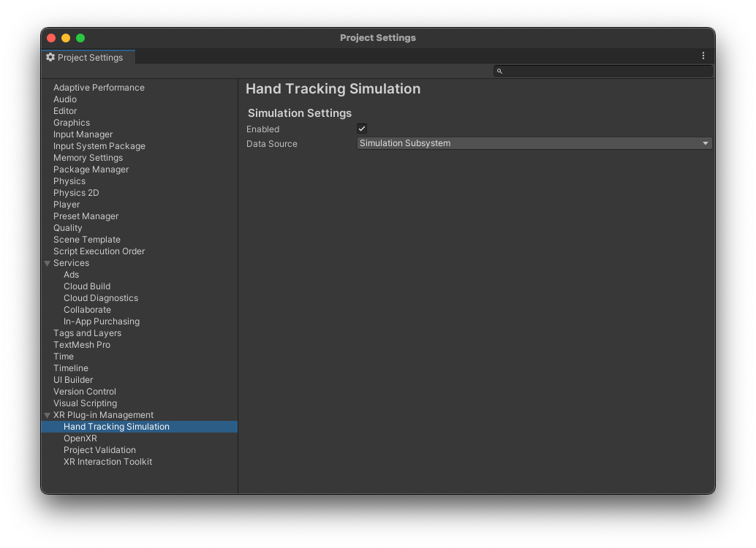Image resolution: width=756 pixels, height=548 pixels.
Task: Toggle the Enabled checkbox
Action: [x=362, y=129]
